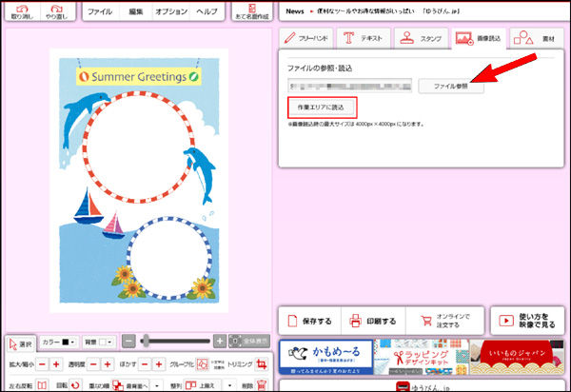Viewport: 571px width, 392px height.
Task: Click the 最背面へ layer order button
Action: [x=130, y=385]
